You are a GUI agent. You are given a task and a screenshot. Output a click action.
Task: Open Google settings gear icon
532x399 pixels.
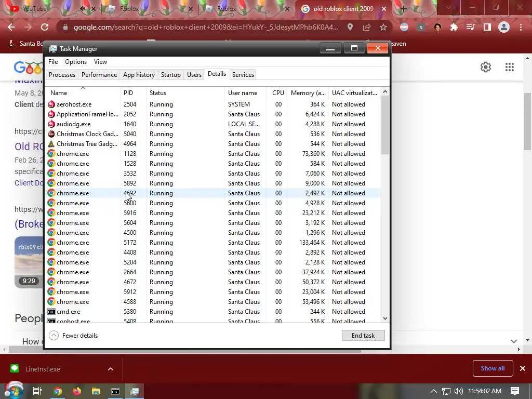pos(486,67)
